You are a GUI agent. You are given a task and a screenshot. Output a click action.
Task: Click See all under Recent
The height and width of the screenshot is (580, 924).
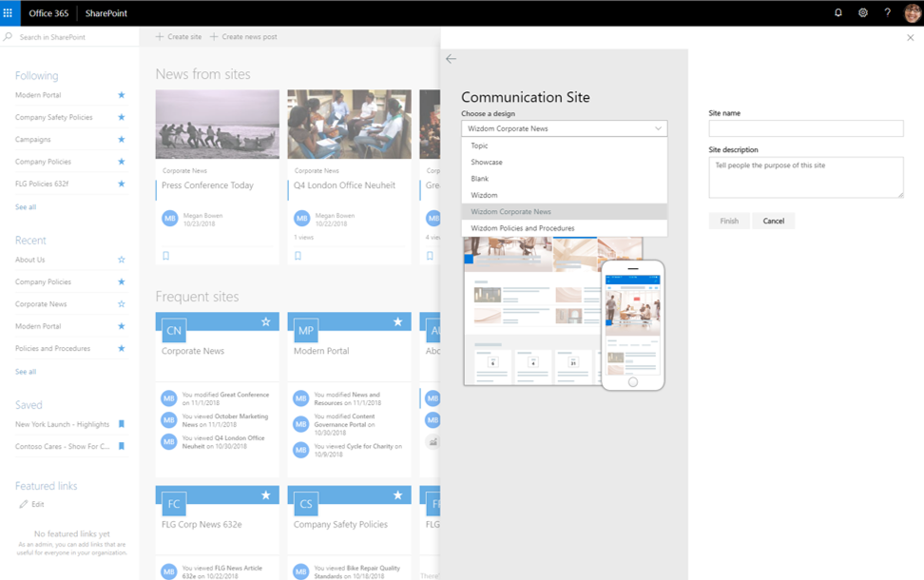click(x=26, y=372)
